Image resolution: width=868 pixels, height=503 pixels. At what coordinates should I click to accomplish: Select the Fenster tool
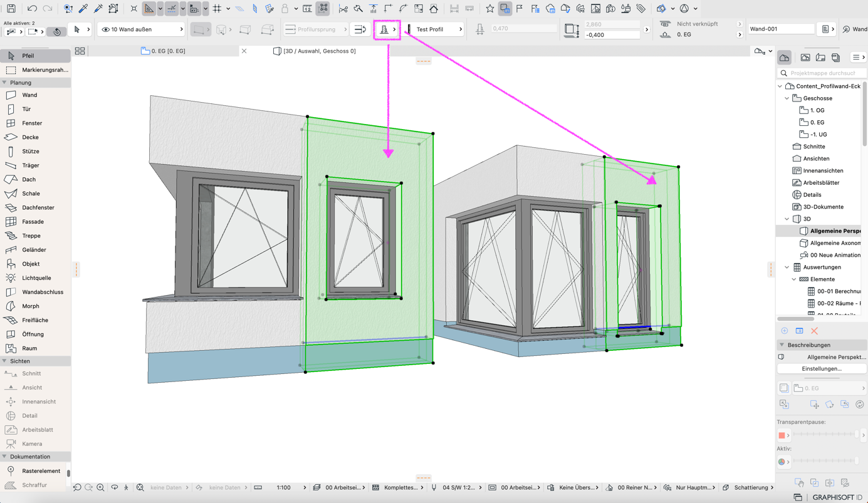click(35, 123)
